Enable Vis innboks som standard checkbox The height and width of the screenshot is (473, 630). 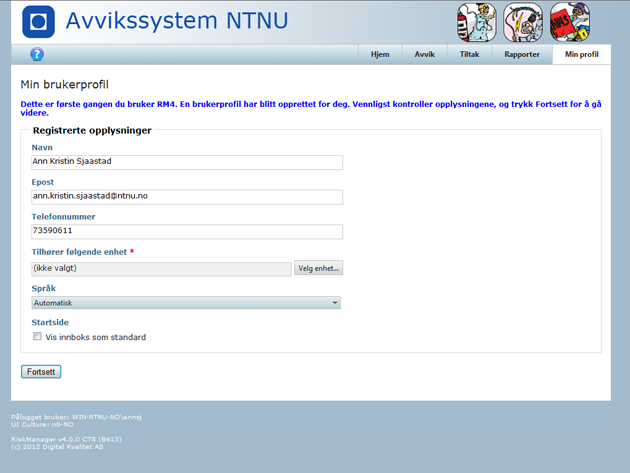pos(37,336)
